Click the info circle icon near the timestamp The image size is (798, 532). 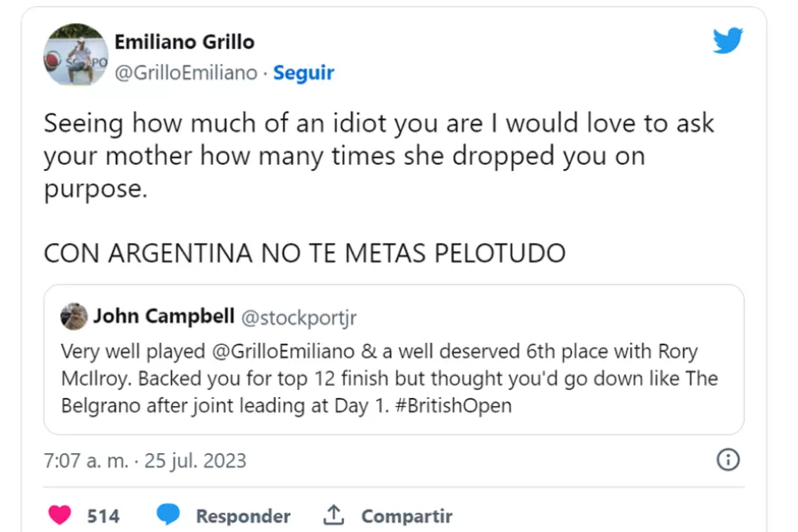[x=728, y=460]
